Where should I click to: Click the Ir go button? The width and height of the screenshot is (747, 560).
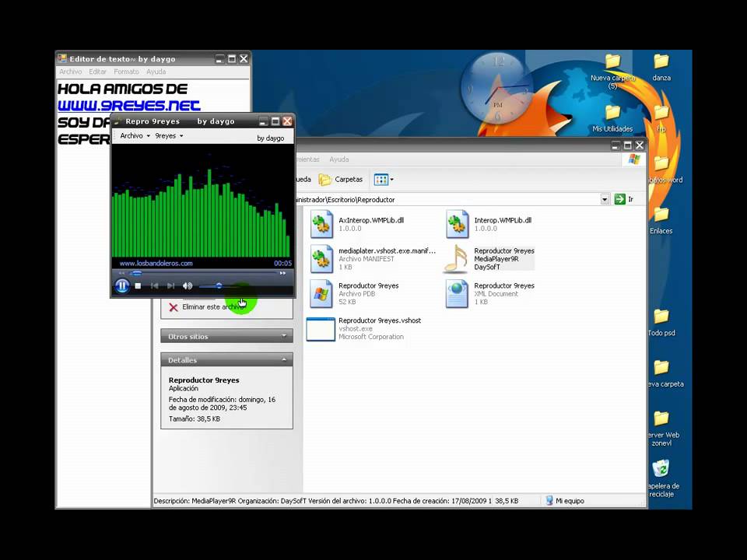625,199
